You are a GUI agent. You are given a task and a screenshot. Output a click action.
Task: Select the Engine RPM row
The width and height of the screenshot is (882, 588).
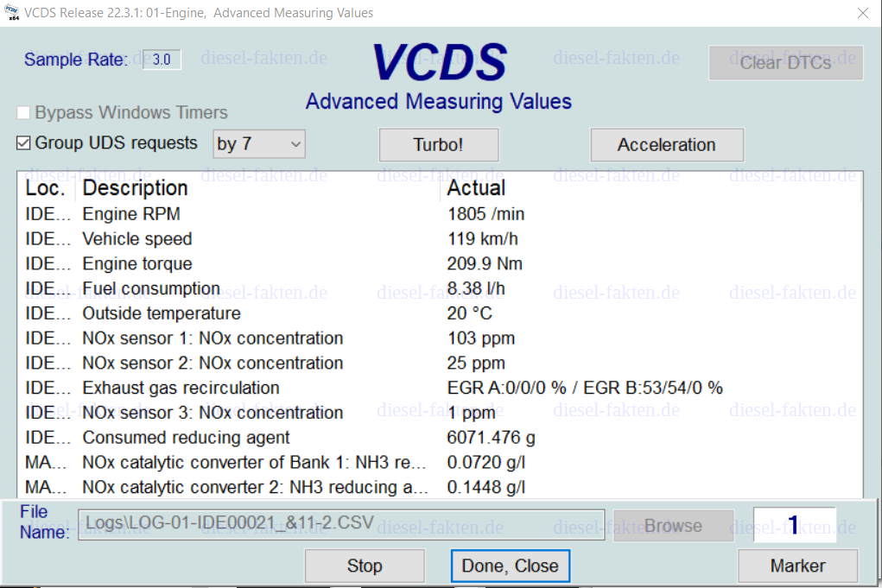(439, 214)
